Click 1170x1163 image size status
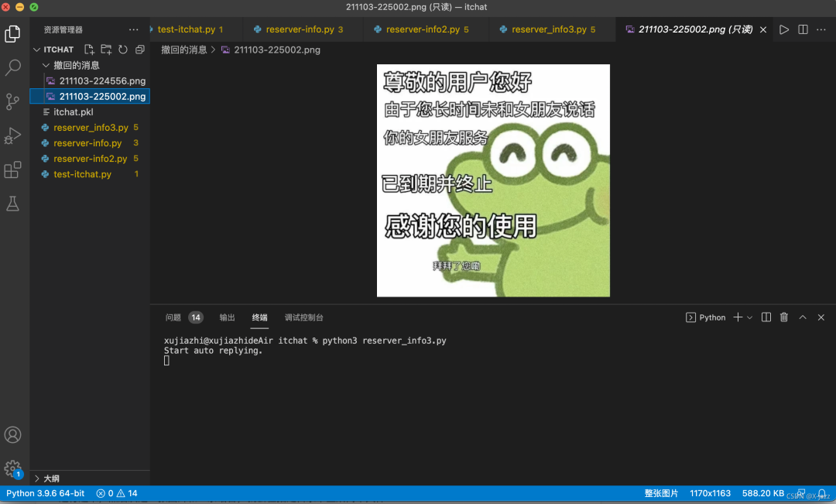This screenshot has height=504, width=836. click(x=710, y=493)
